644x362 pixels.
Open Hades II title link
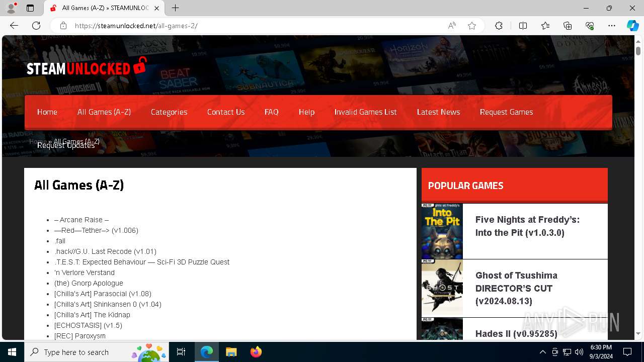(x=516, y=334)
